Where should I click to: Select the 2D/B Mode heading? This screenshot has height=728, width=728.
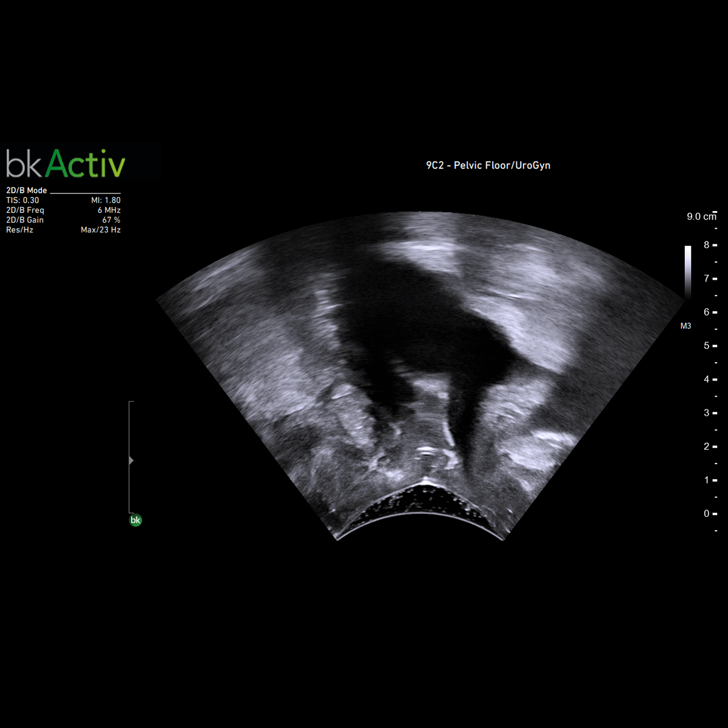[27, 190]
